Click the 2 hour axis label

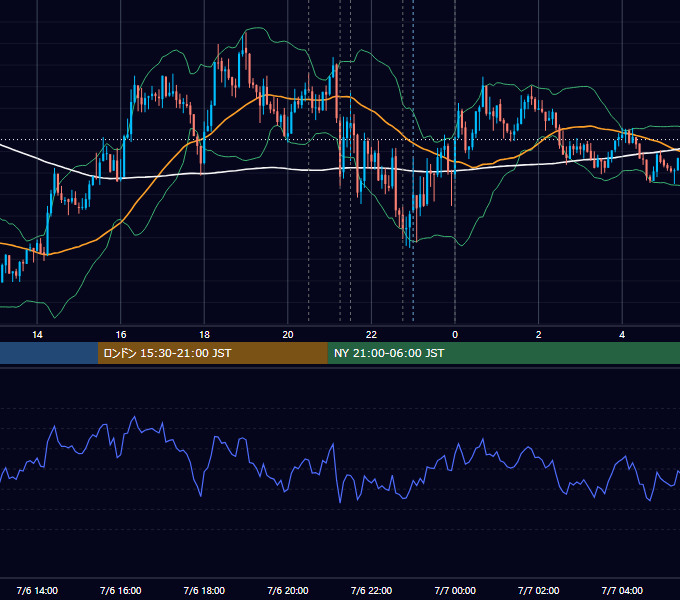pyautogui.click(x=539, y=335)
